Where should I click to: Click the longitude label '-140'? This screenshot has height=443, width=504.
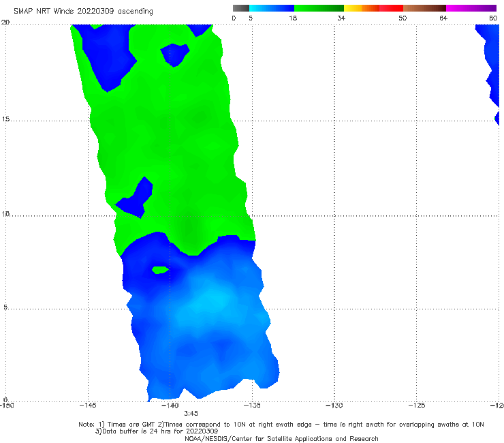tap(170, 405)
